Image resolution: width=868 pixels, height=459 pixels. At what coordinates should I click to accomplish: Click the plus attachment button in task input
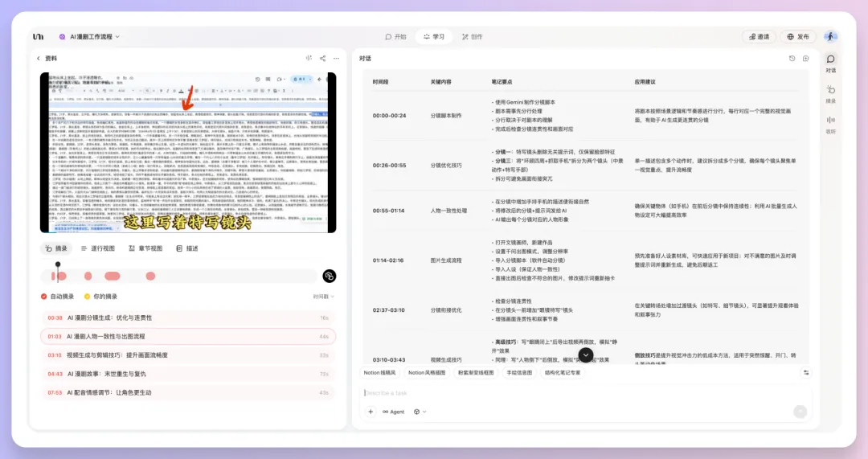tap(371, 412)
